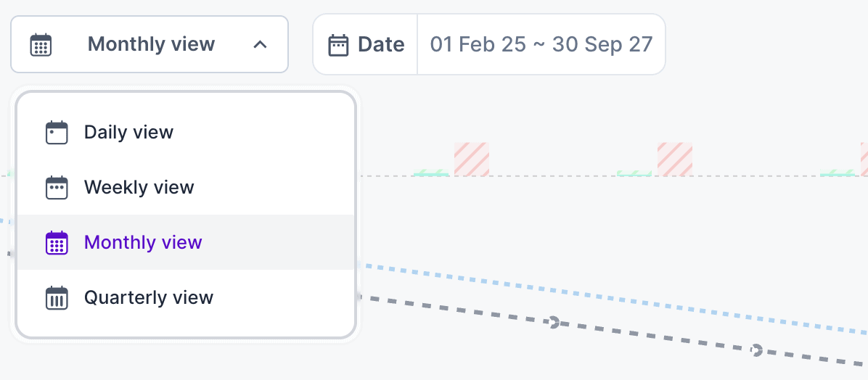Image resolution: width=868 pixels, height=380 pixels.
Task: Select the Daily view option
Action: point(128,133)
